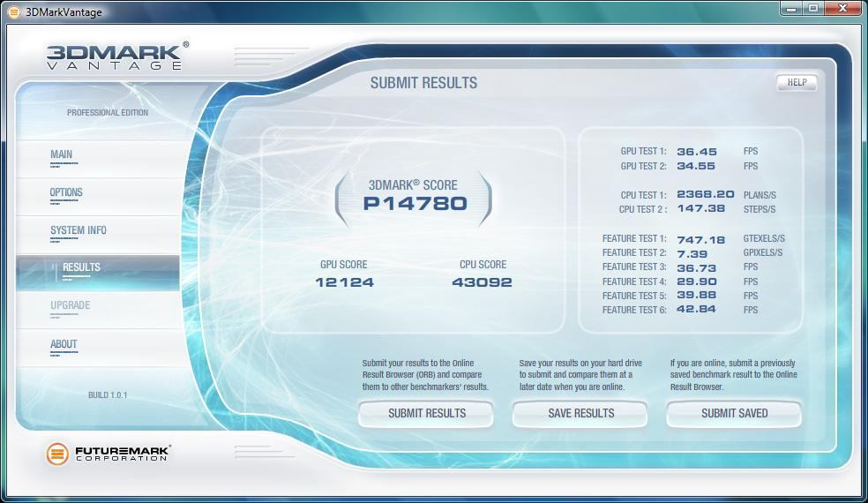Click FEATURE TEST 5 value 39.88
Screen dimensions: 868x503
pos(696,296)
